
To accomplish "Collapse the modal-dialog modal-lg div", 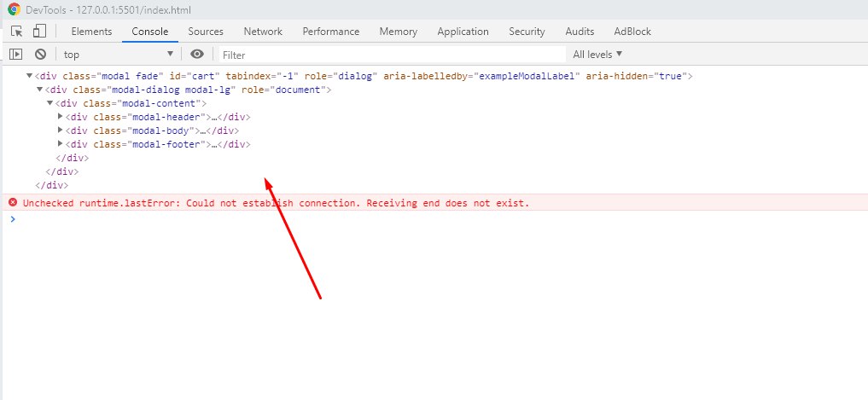I will (x=40, y=90).
